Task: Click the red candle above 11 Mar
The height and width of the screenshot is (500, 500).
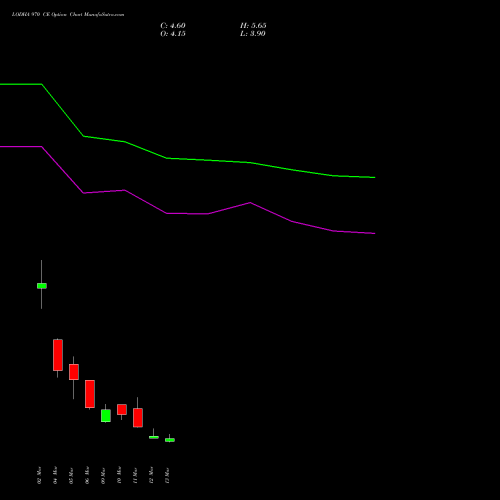Action: click(138, 417)
